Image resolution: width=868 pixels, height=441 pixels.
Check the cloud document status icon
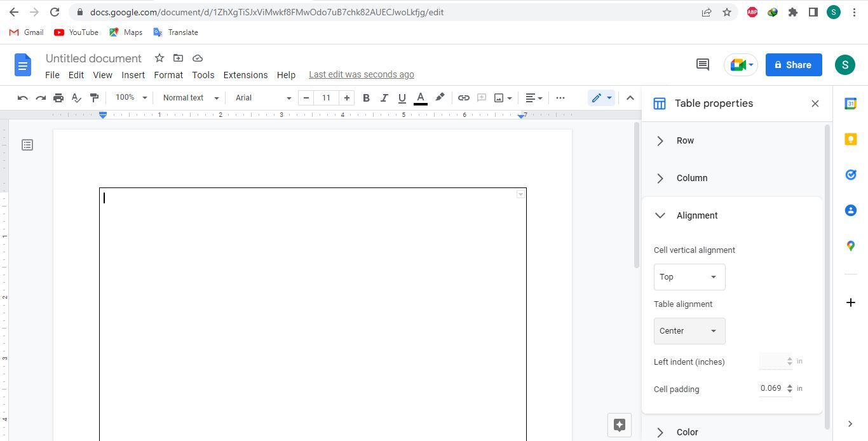pyautogui.click(x=198, y=58)
